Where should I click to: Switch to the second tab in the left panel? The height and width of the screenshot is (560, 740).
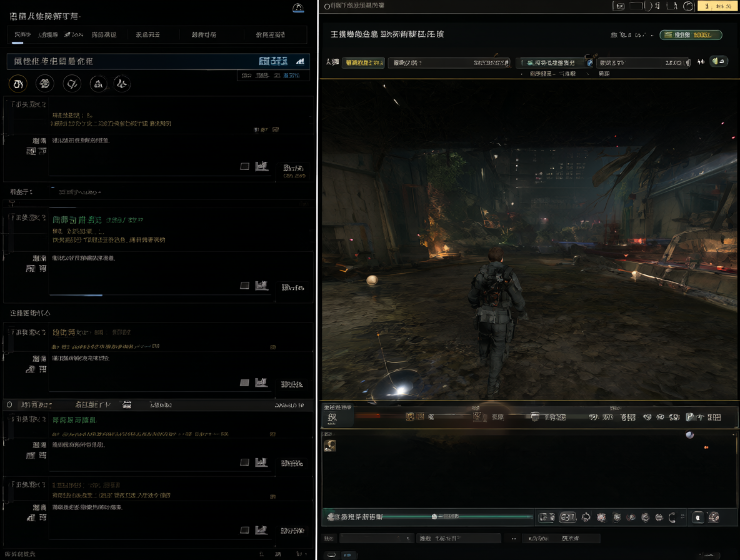(x=48, y=34)
